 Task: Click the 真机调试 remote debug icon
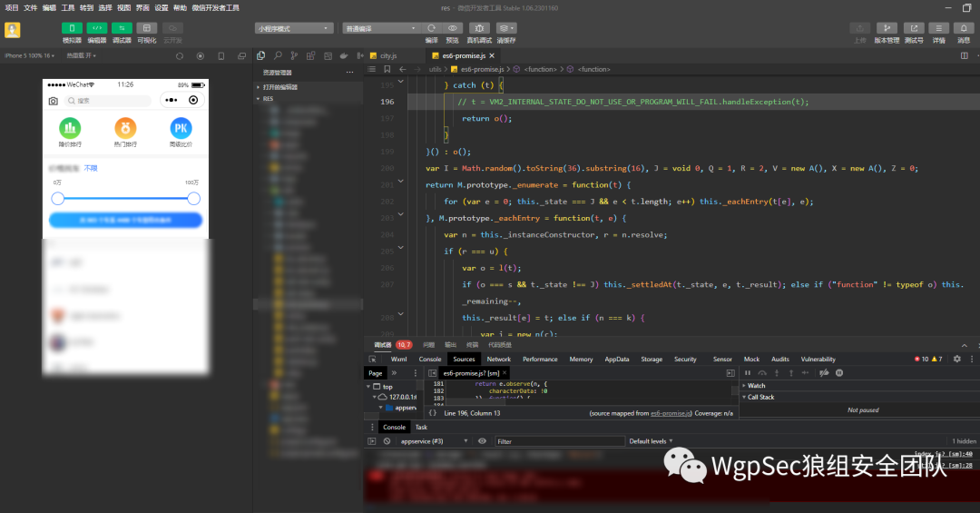click(x=479, y=28)
